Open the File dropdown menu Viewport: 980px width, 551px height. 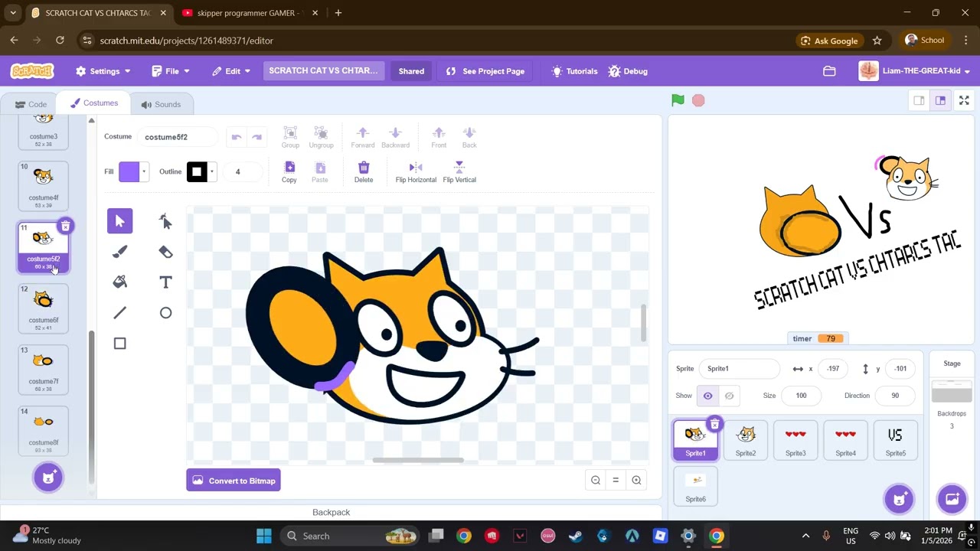[171, 71]
